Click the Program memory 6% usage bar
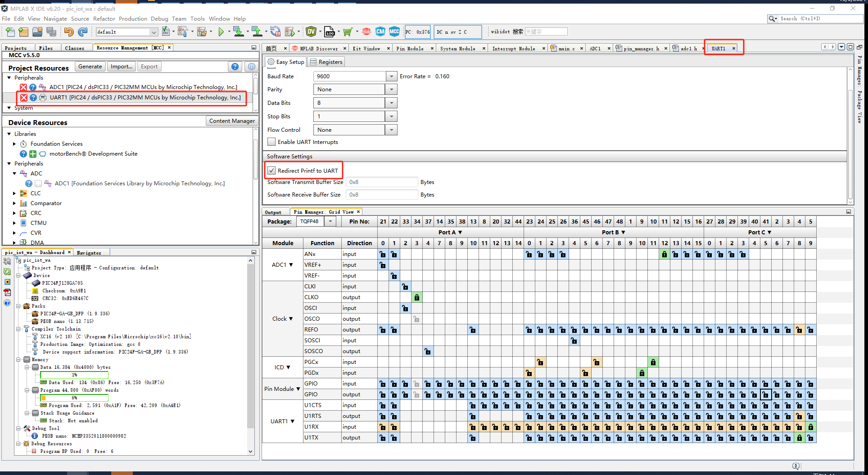Viewport: 868px width, 475px height. [x=74, y=398]
